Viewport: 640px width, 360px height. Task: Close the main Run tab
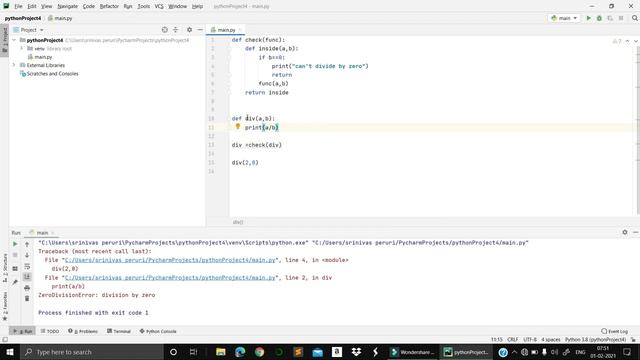53,233
